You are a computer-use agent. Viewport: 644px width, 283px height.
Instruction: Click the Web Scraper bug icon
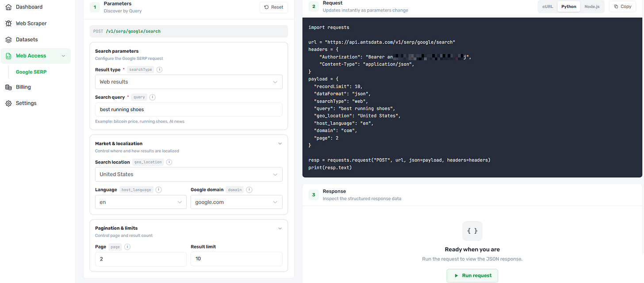(8, 23)
